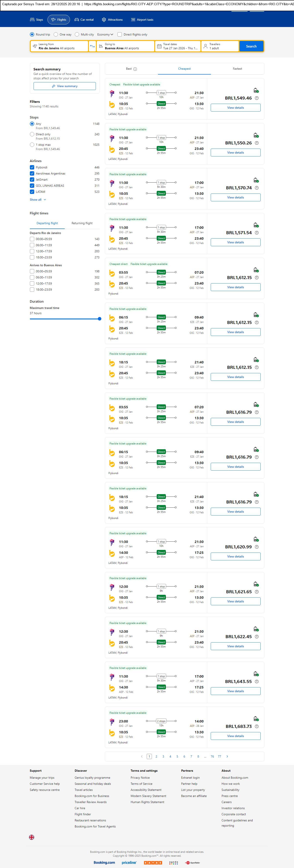Open Airport taxis from the top navigation

[x=142, y=20]
